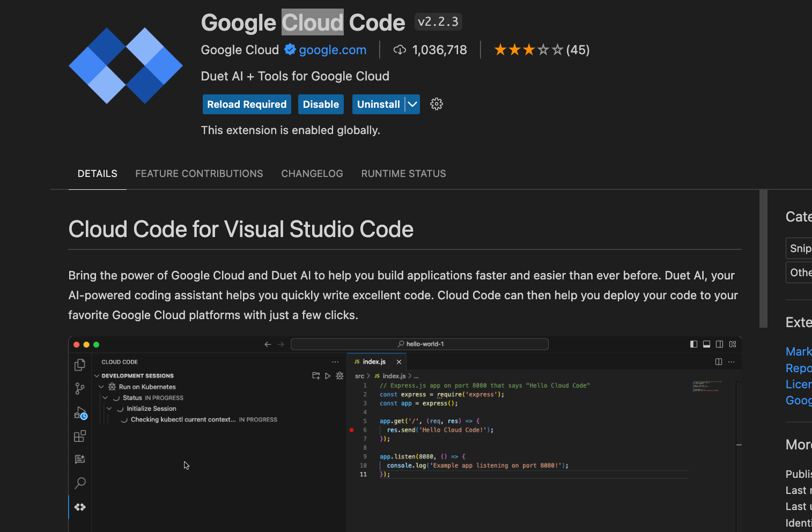Viewport: 812px width, 532px height.
Task: Click the verified publisher badge
Action: pyautogui.click(x=290, y=50)
